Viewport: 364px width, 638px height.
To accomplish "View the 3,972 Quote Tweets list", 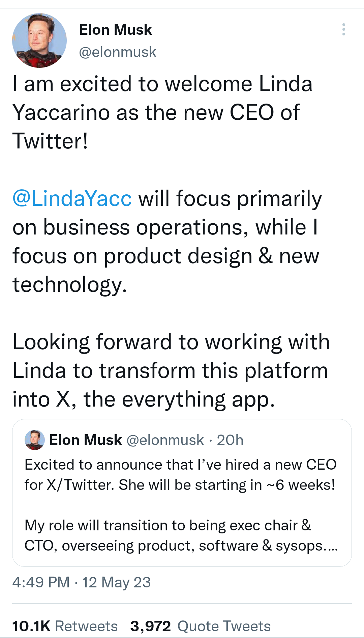I will (201, 626).
